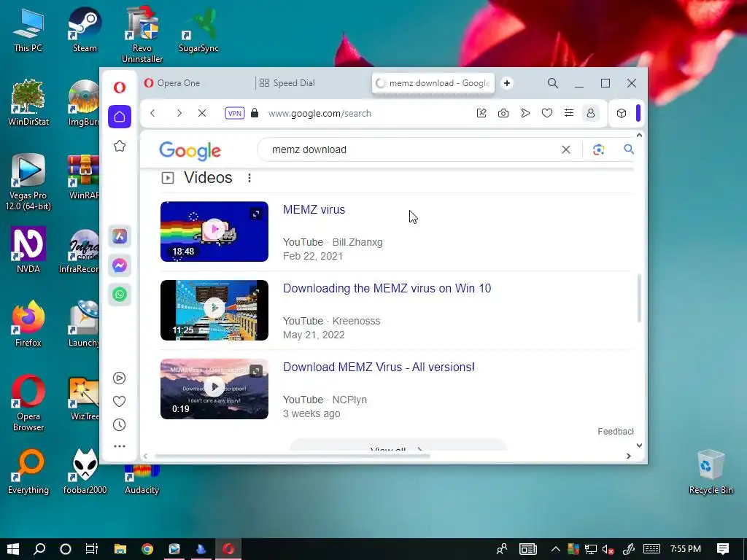Play the 0:19 video thumbnail
747x560 pixels.
pyautogui.click(x=214, y=389)
